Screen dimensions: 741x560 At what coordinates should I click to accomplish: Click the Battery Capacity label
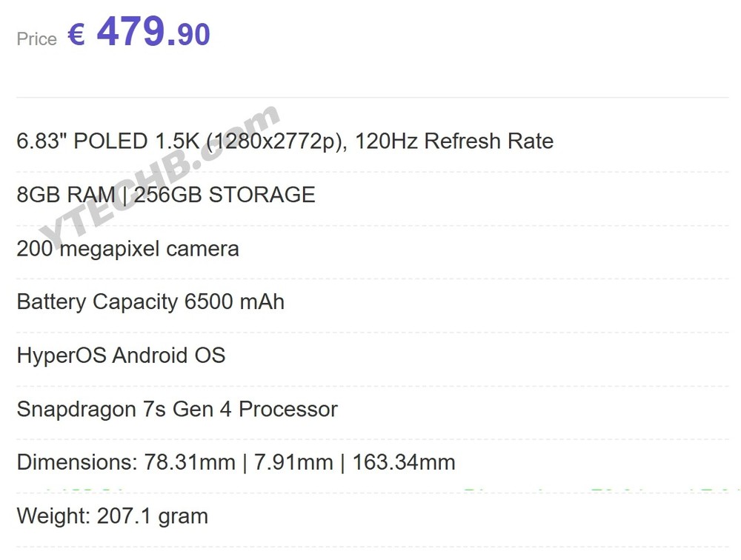pyautogui.click(x=97, y=302)
